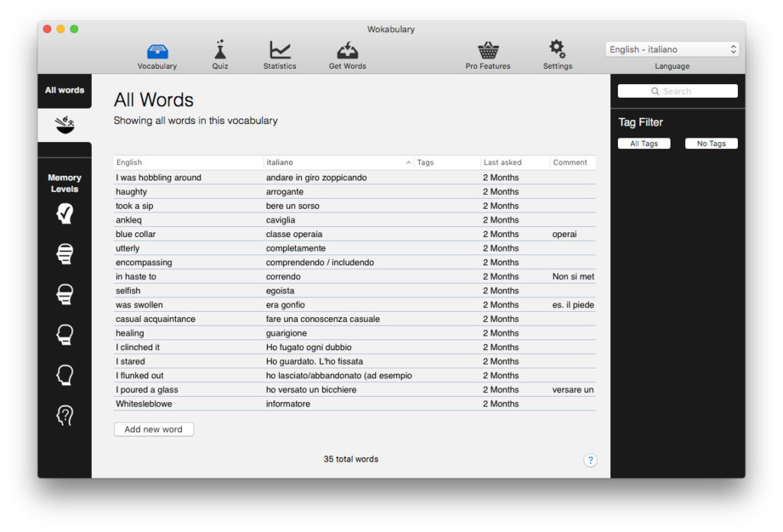Select the 'I flunked out' row
Image resolution: width=783 pixels, height=532 pixels.
[355, 376]
